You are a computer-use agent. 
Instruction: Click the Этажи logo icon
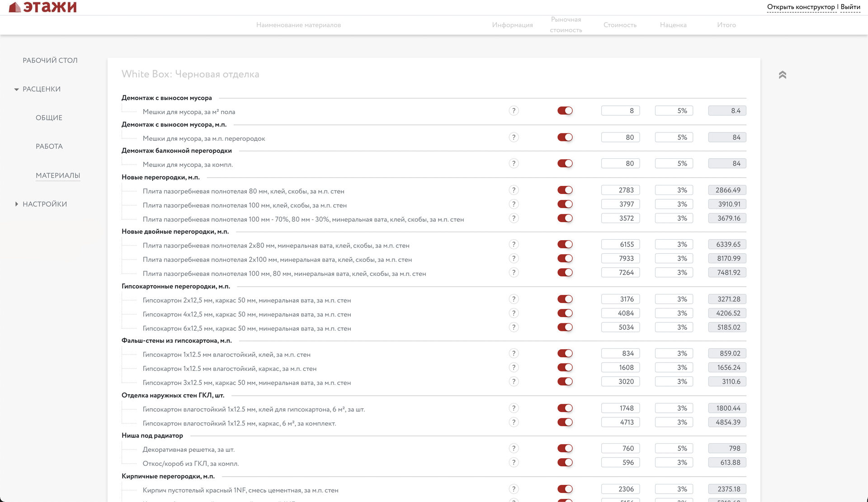[x=15, y=7]
